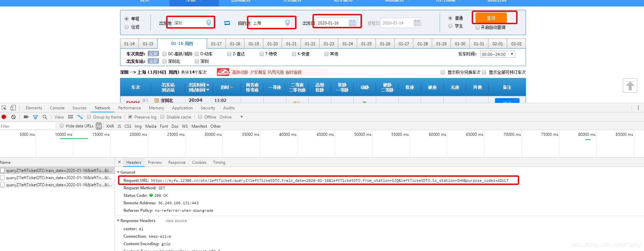Screen dimensions: 644x251
Task: Click the capture screenshots camera icon
Action: (x=26, y=117)
